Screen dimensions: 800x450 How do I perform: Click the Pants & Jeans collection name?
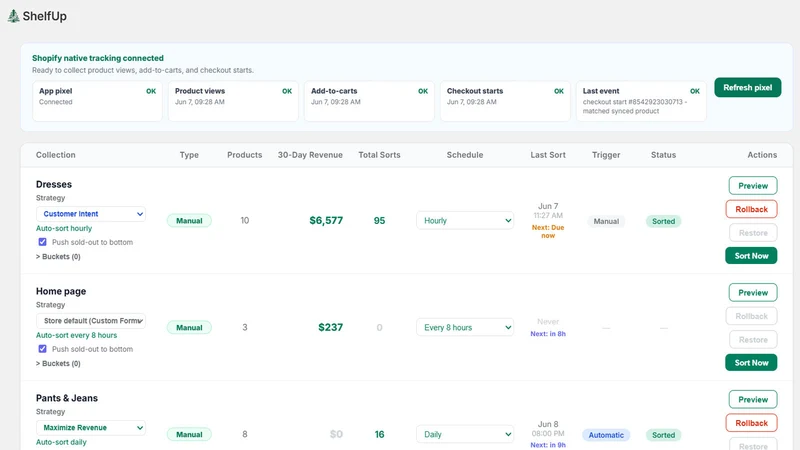[x=67, y=398]
